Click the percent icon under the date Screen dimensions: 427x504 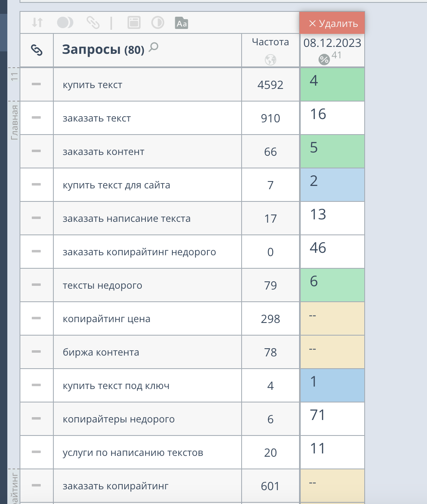coord(324,60)
